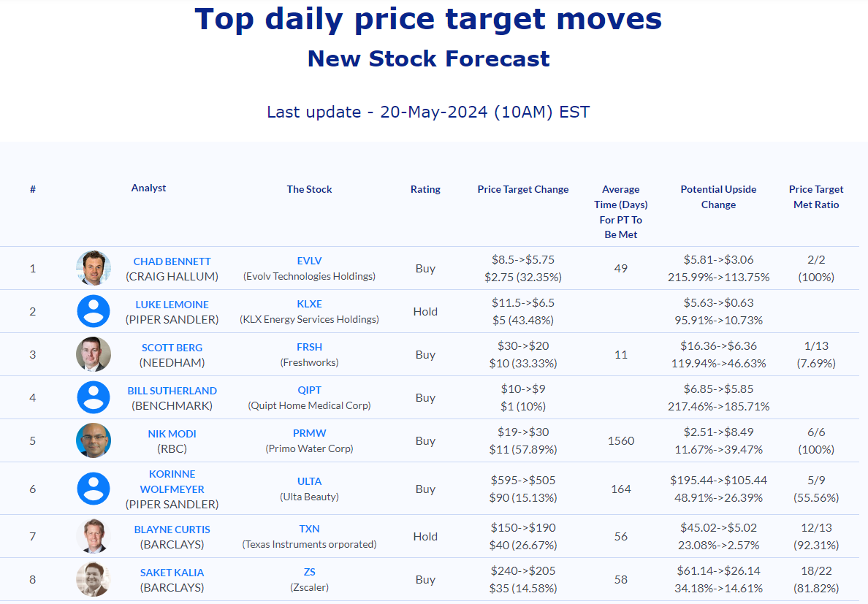This screenshot has width=868, height=604.
Task: Click the Price Target Change column header
Action: click(x=523, y=189)
